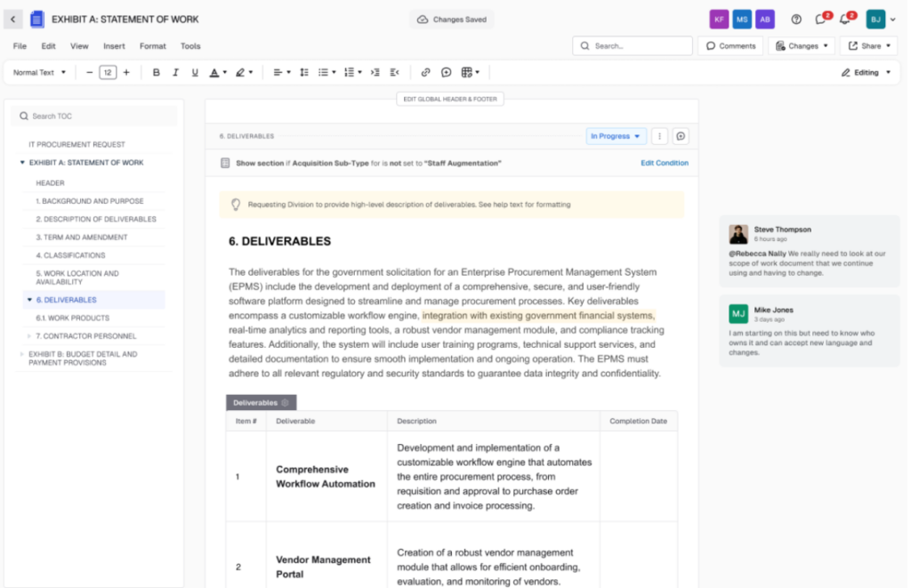
Task: Toggle underline formatting
Action: pos(194,72)
